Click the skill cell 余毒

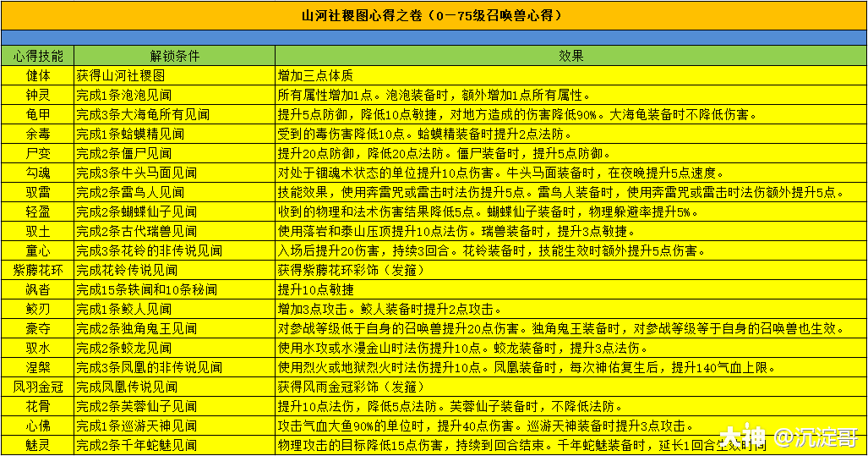(x=38, y=134)
